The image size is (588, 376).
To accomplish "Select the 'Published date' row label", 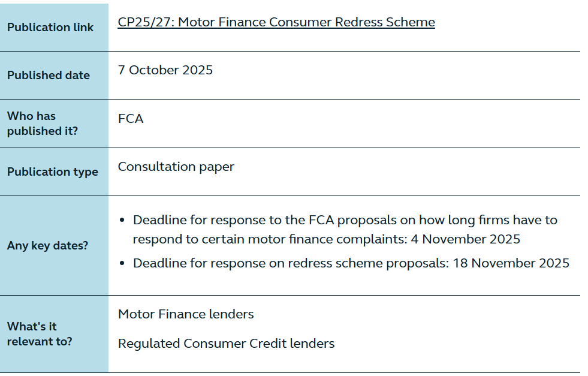I will click(x=49, y=76).
